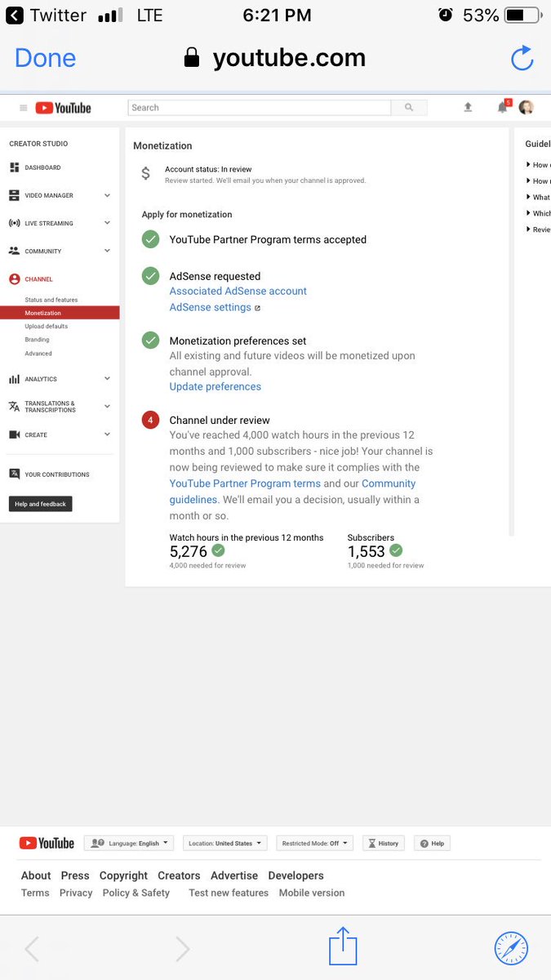Click the footer History button
The height and width of the screenshot is (980, 551).
(383, 843)
